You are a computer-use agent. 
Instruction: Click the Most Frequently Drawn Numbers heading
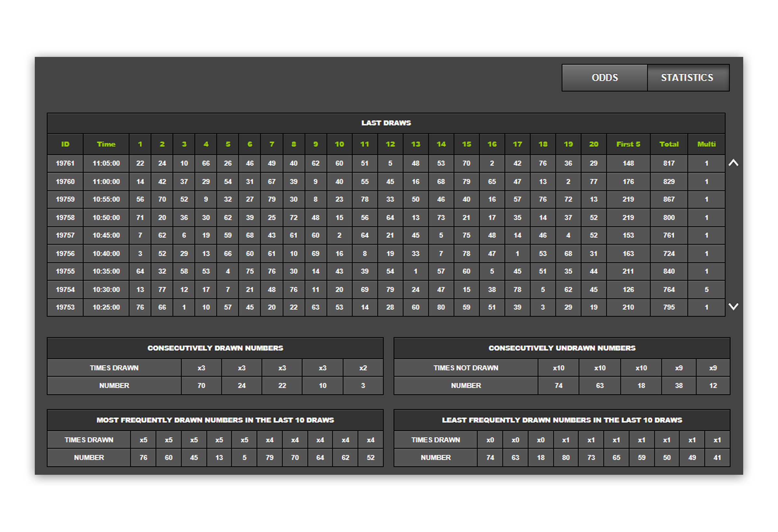point(215,420)
